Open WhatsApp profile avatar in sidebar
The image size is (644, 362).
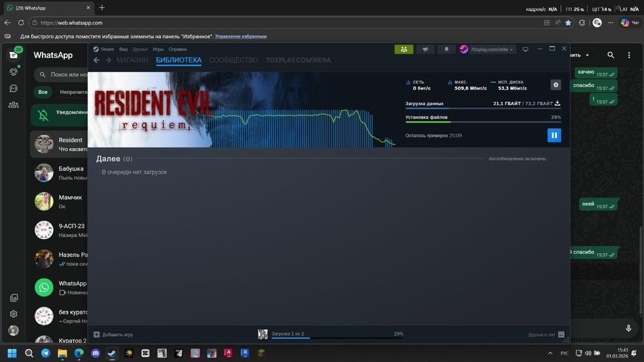coord(14,330)
